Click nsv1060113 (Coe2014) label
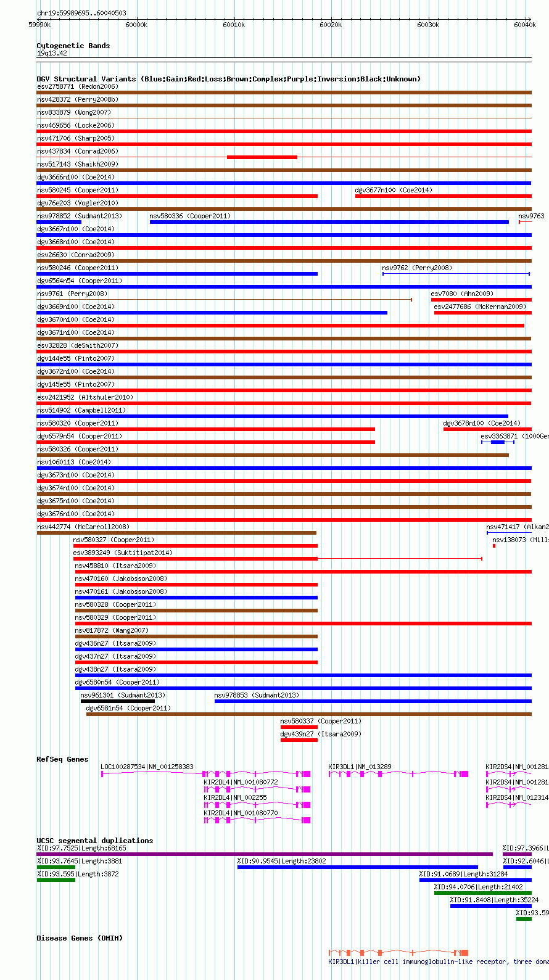The width and height of the screenshot is (549, 980). pos(74,462)
